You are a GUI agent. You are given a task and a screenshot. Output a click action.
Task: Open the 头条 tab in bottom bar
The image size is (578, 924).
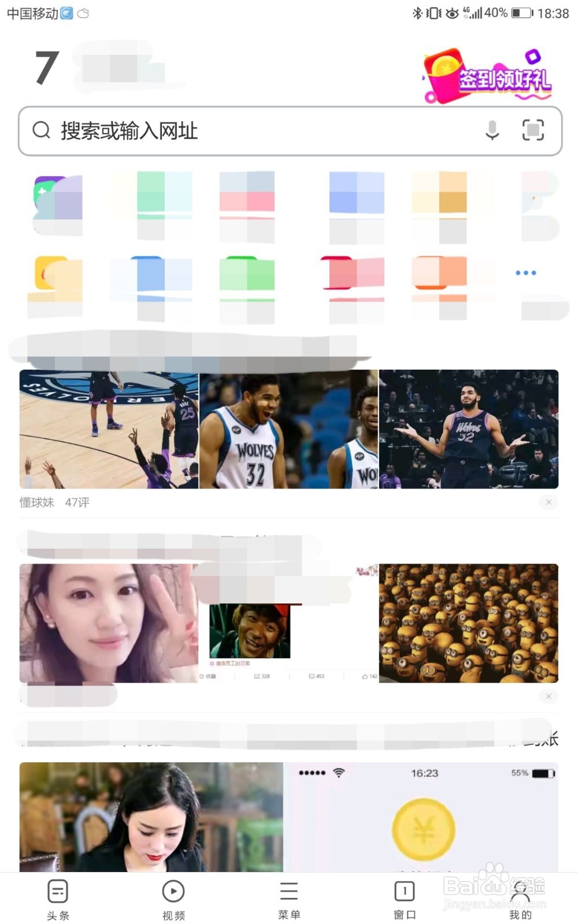coord(58,899)
